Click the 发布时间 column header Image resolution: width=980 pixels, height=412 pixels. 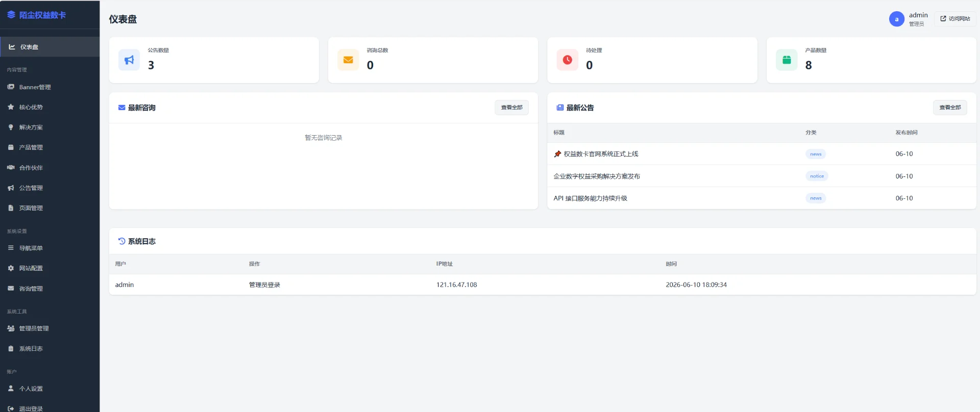[906, 133]
